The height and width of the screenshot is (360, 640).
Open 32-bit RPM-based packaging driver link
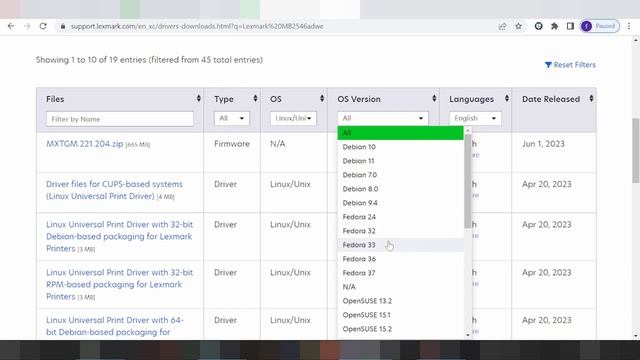pyautogui.click(x=119, y=284)
